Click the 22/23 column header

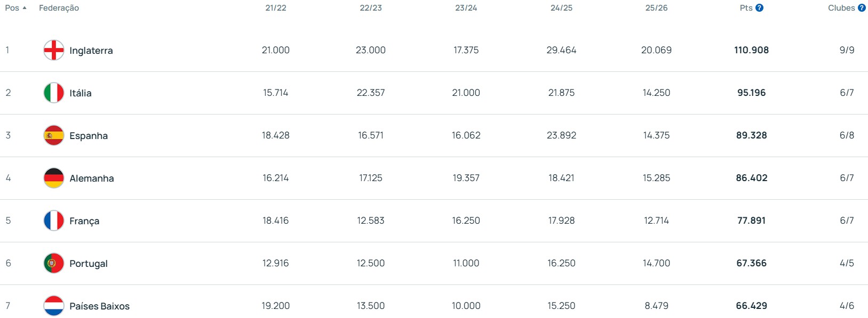371,8
